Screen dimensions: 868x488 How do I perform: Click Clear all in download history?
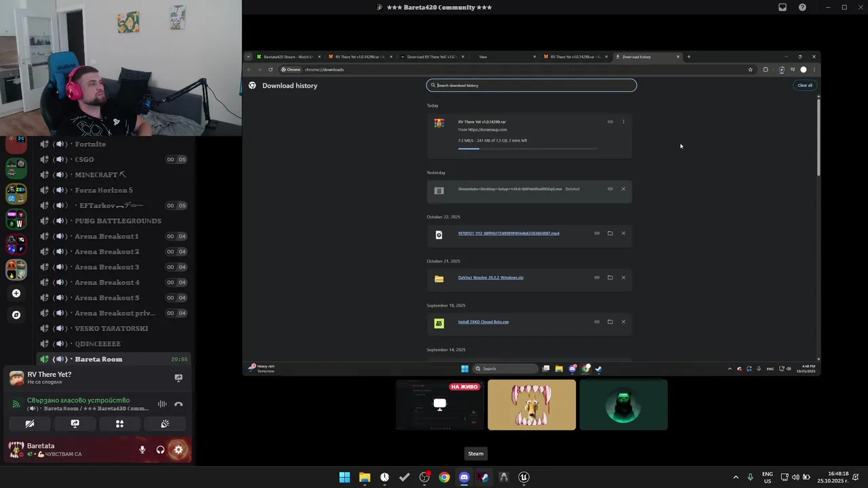805,85
